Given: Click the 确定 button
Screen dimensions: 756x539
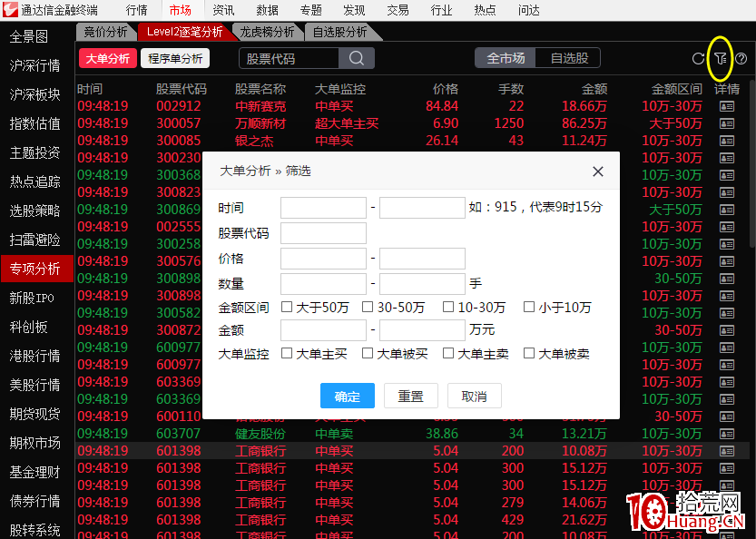Looking at the screenshot, I should [x=347, y=396].
